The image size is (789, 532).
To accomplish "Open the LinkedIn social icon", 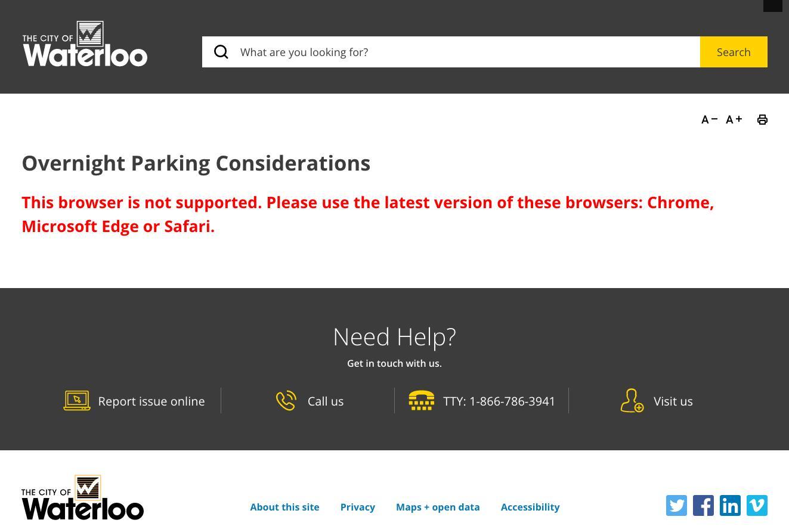I will point(730,505).
